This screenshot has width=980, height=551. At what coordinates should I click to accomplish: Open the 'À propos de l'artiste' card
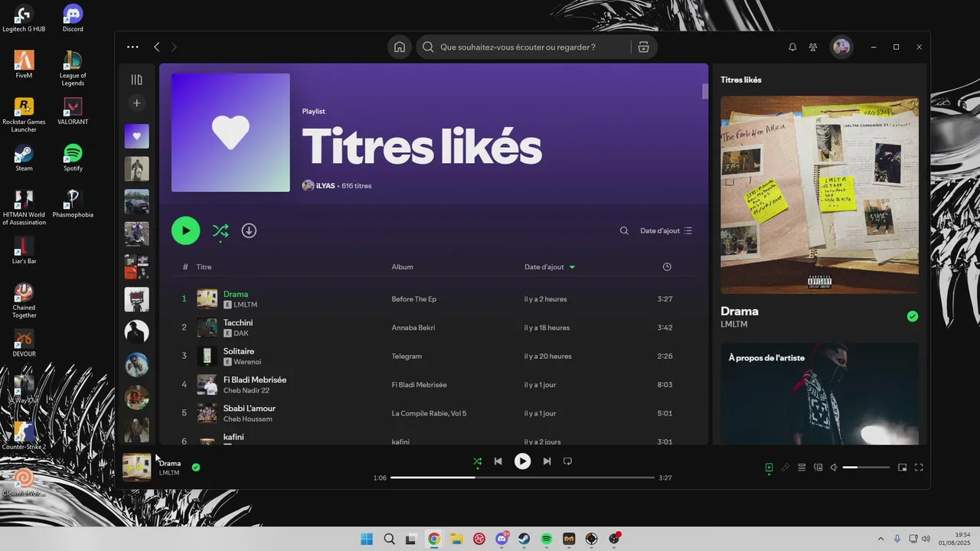[x=819, y=393]
